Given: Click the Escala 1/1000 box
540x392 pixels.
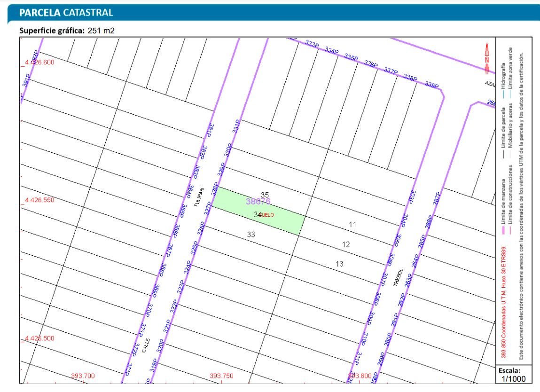Looking at the screenshot, I should coord(513,374).
